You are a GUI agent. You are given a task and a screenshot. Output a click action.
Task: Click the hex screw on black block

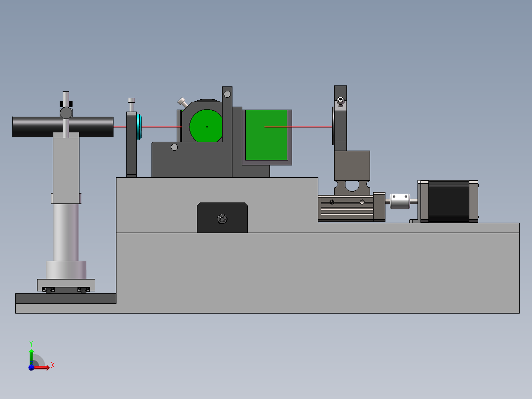tap(222, 219)
